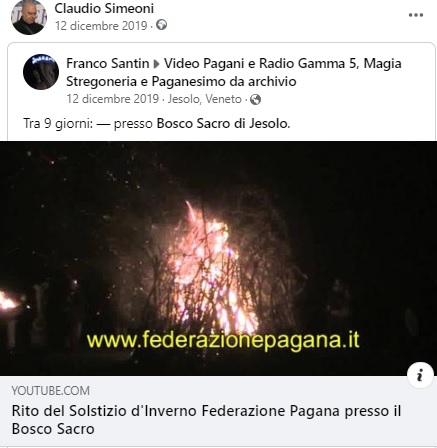Click the gray link preview footer card

[x=218, y=411]
